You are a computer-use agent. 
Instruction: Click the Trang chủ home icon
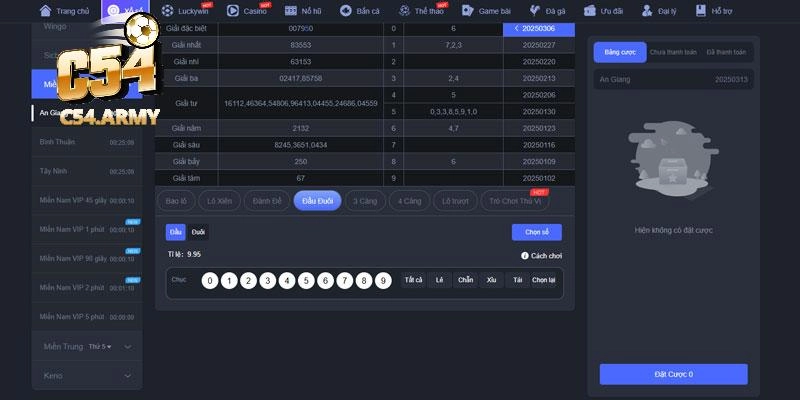coord(46,10)
